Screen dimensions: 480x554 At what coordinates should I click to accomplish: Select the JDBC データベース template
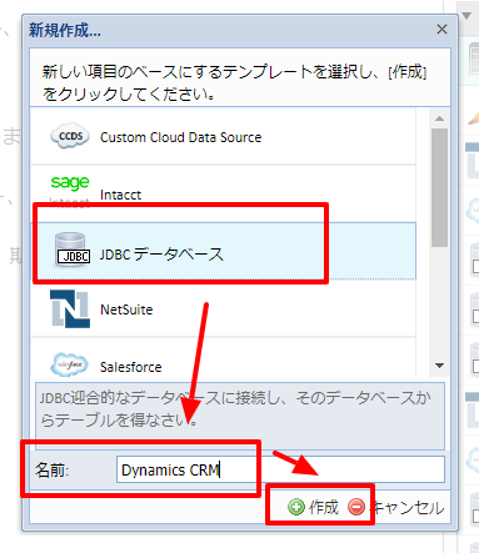[223, 251]
